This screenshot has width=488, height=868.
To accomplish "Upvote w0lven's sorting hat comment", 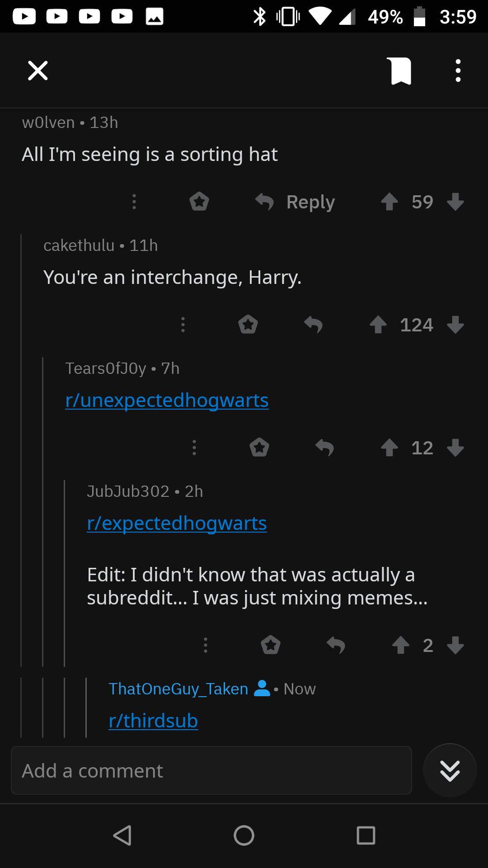I will (x=389, y=202).
